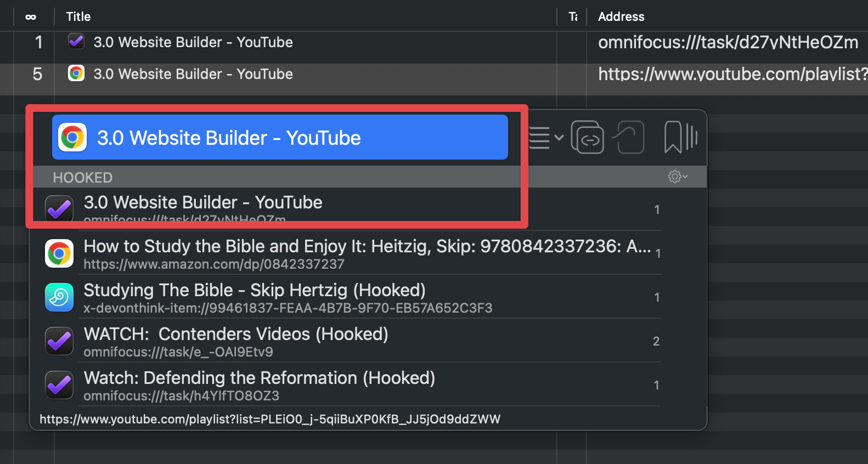Select the WATCH: Contenders Videos (Hooked) item
Viewport: 868px width, 464px height.
click(x=236, y=335)
